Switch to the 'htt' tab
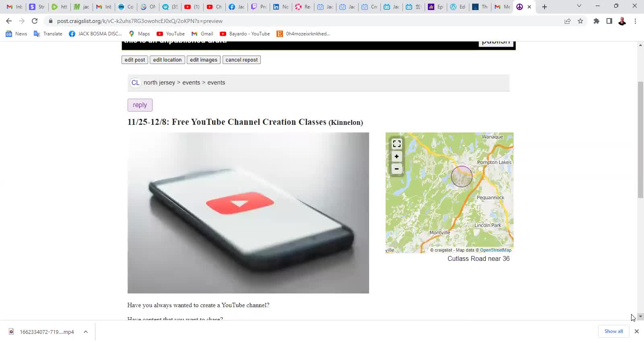This screenshot has width=644, height=343. pyautogui.click(x=59, y=7)
